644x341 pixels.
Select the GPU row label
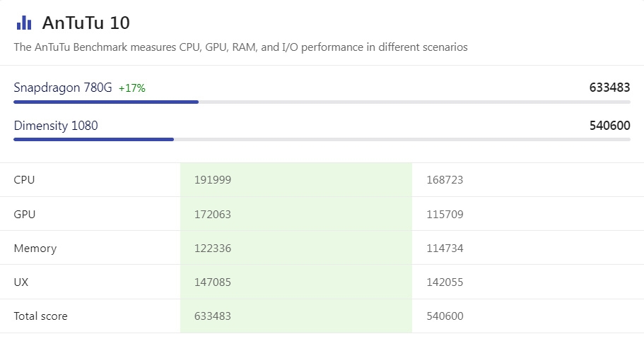click(x=25, y=214)
